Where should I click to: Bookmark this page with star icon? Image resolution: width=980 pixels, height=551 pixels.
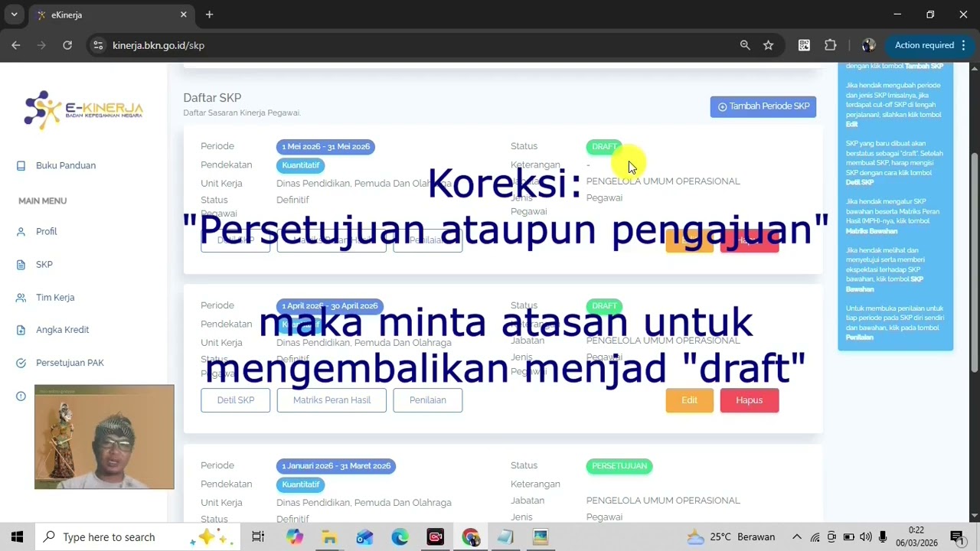point(768,45)
